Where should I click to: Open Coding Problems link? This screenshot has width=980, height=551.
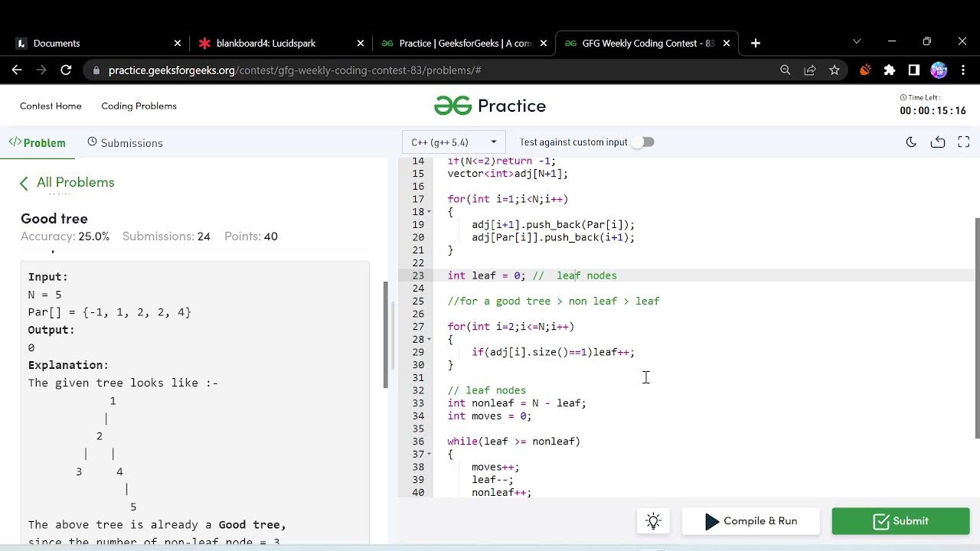coord(139,106)
